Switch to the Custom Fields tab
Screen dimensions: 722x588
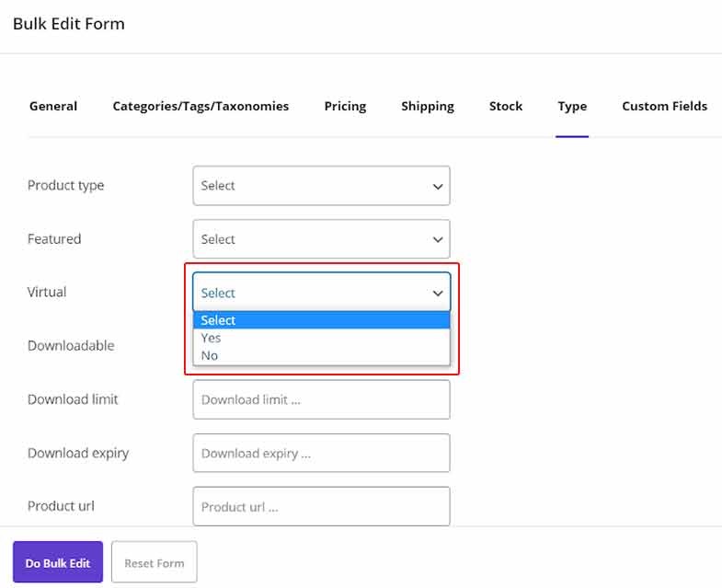(664, 106)
